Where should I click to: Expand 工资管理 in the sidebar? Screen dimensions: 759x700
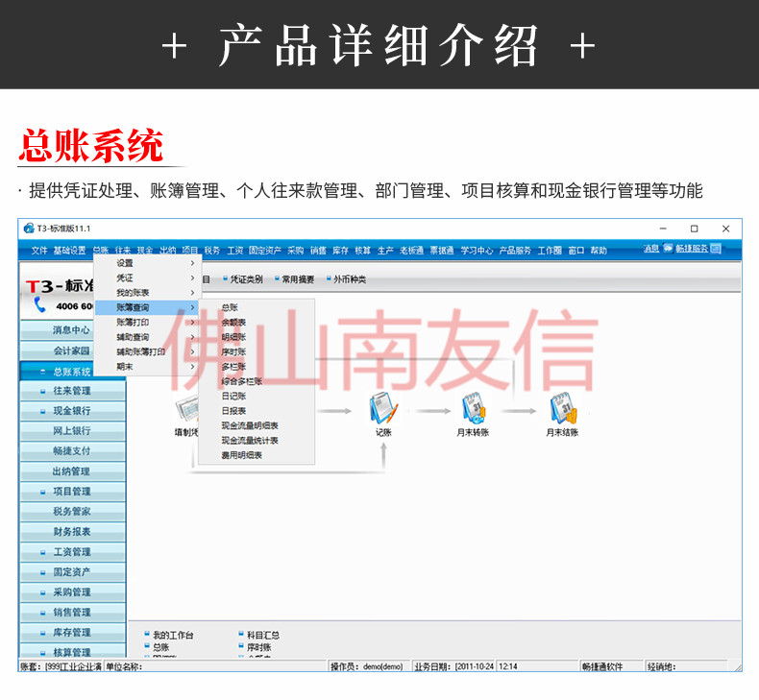73,552
